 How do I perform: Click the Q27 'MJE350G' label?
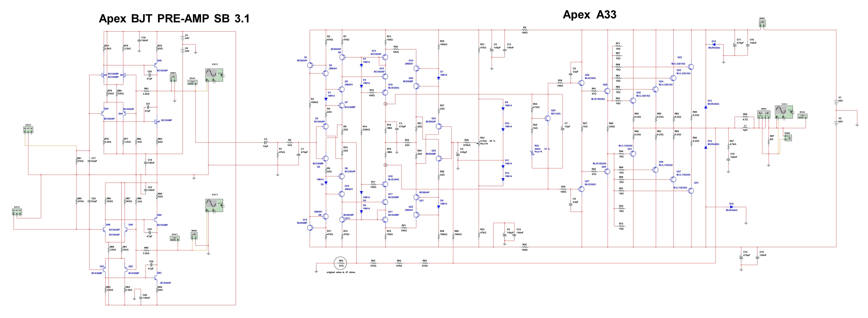pos(590,184)
